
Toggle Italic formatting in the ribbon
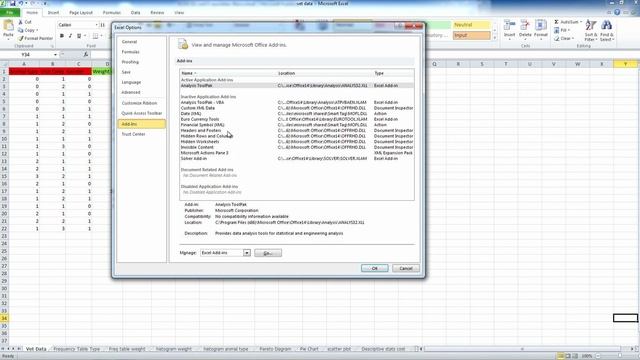70,36
